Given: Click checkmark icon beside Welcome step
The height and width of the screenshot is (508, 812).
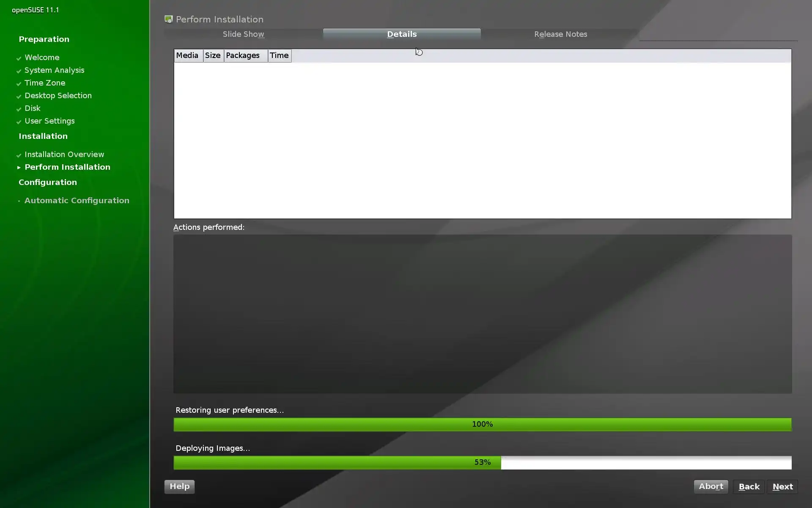Looking at the screenshot, I should [19, 58].
